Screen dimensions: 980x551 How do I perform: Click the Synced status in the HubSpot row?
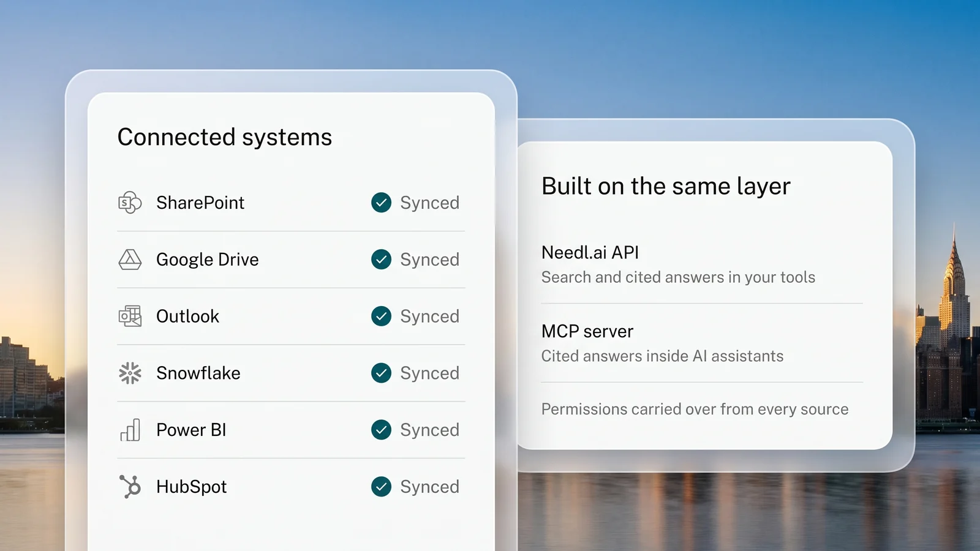click(x=429, y=487)
